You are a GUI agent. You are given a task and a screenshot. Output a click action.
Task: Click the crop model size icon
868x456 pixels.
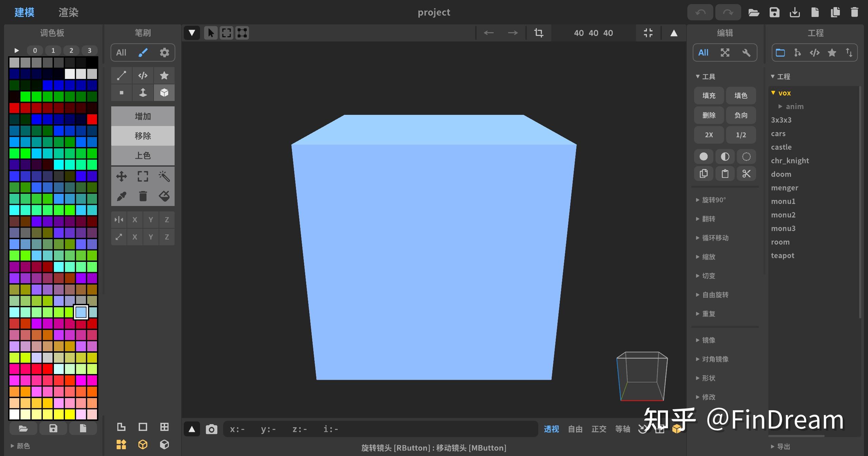pos(539,33)
